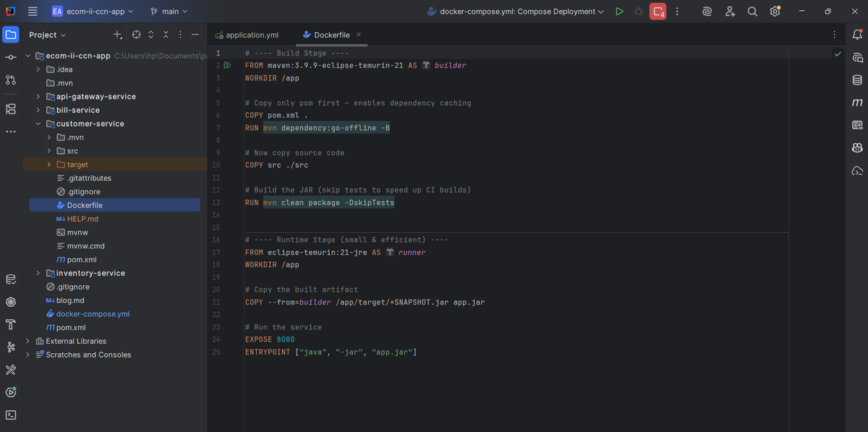This screenshot has height=432, width=868.
Task: Open the Notifications panel bell icon
Action: coord(857,34)
